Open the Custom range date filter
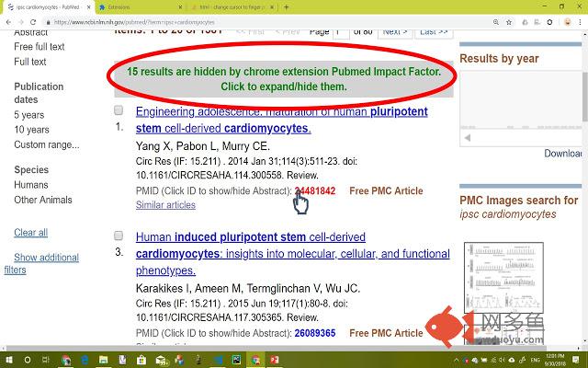Viewport: 588px width, 368px height. click(47, 144)
